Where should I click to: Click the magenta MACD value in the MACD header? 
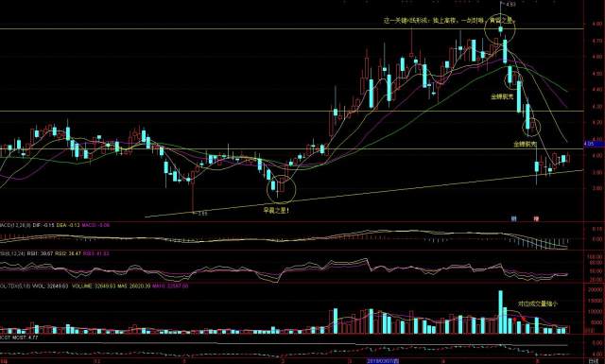[95, 225]
